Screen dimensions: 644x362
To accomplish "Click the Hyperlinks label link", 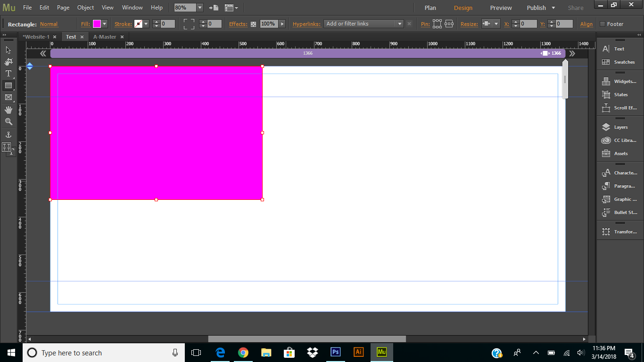I will [x=306, y=24].
